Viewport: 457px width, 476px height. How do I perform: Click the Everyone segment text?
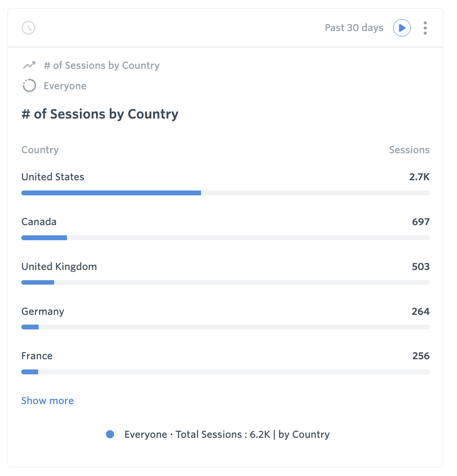(65, 86)
